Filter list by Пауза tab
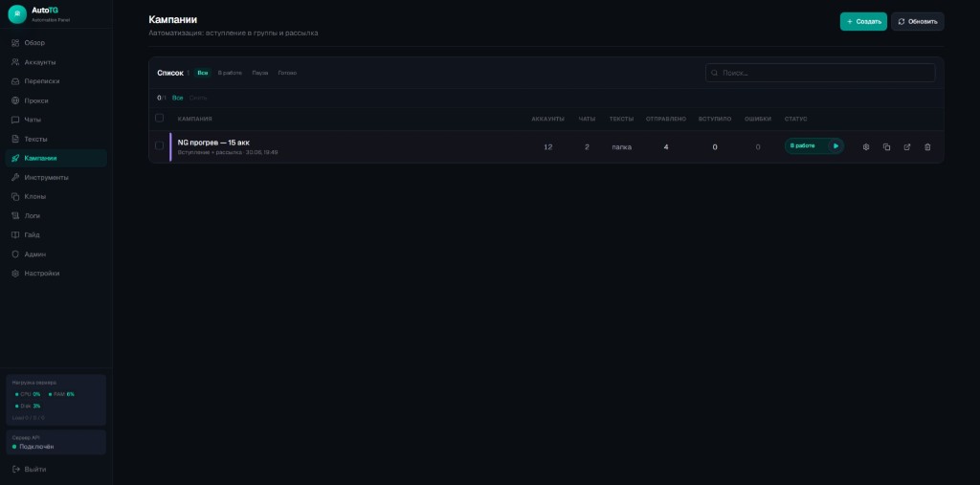The height and width of the screenshot is (485, 980). [260, 73]
